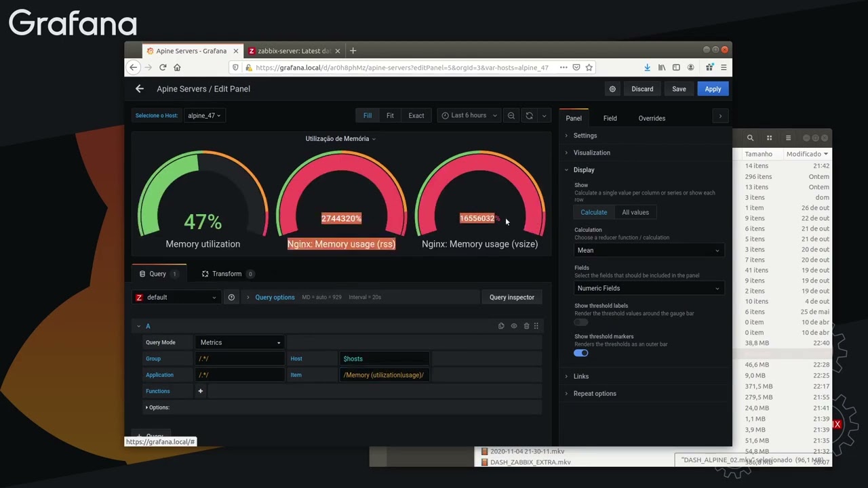Click the drag handle icon of query A
868x488 pixels.
coord(536,326)
